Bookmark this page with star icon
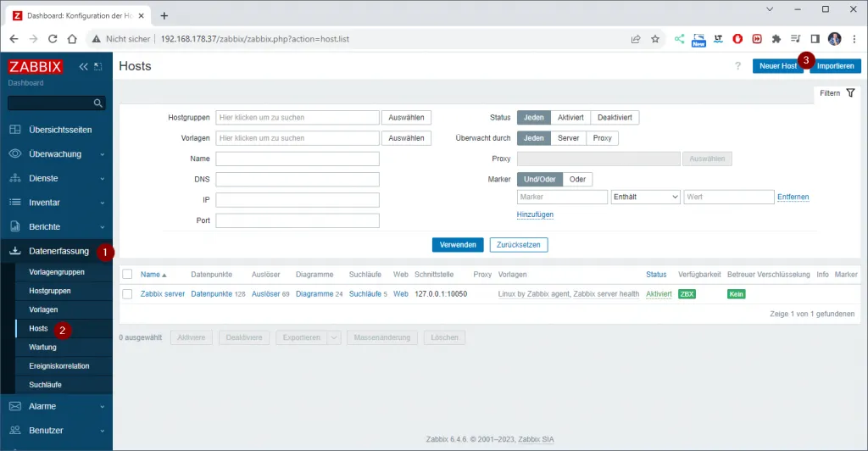This screenshot has width=868, height=451. (654, 39)
